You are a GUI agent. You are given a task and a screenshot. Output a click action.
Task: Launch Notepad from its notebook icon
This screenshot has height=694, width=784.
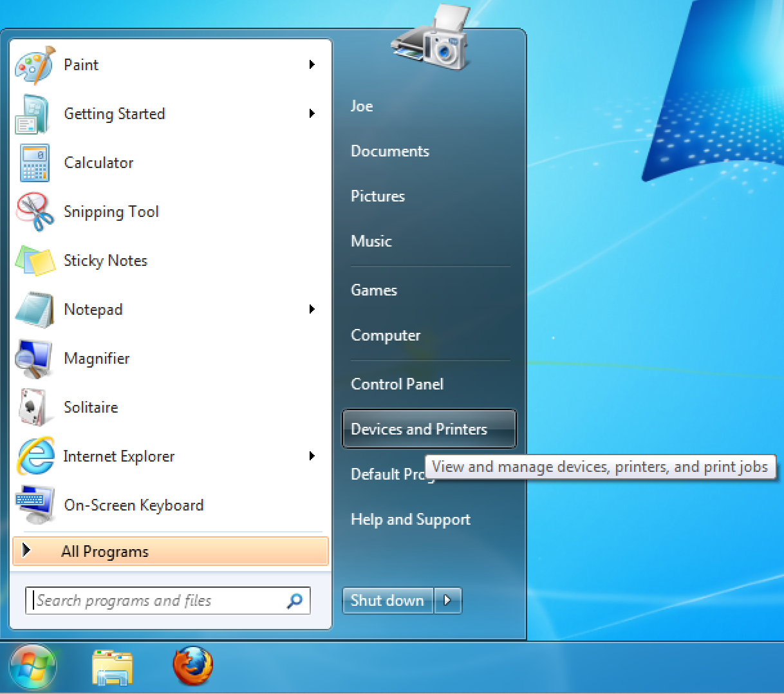point(35,310)
